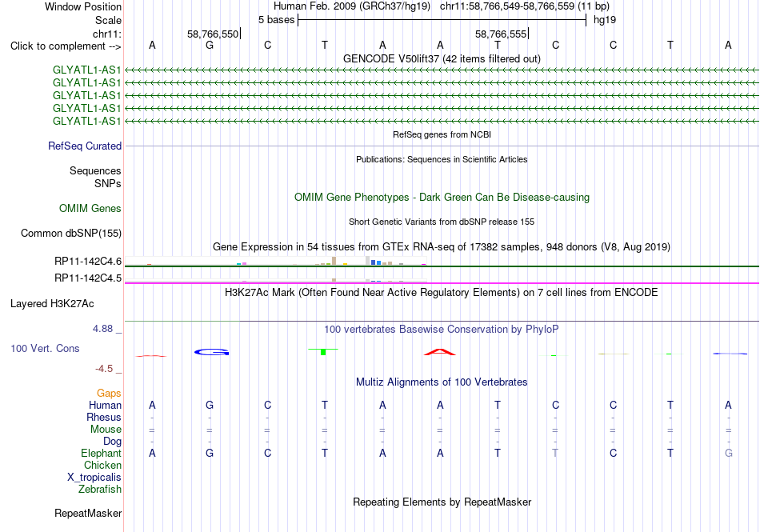Click the RP11-142C4.6 gene label
Screen dimensions: 760x532
88,262
